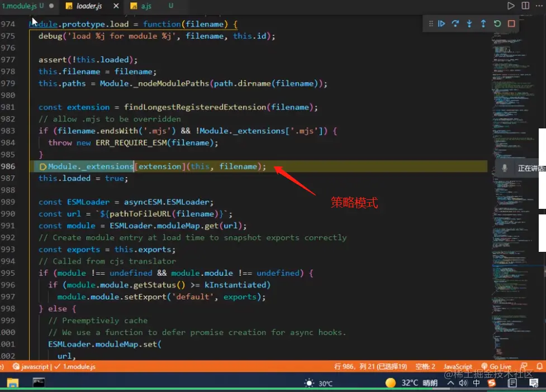
Task: Open the volume control in the tray
Action: [x=463, y=383]
